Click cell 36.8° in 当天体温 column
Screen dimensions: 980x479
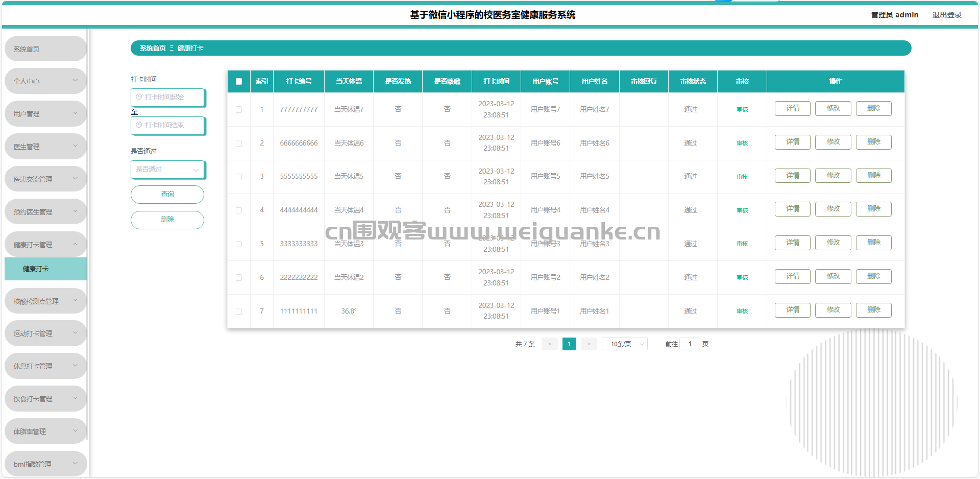(349, 311)
